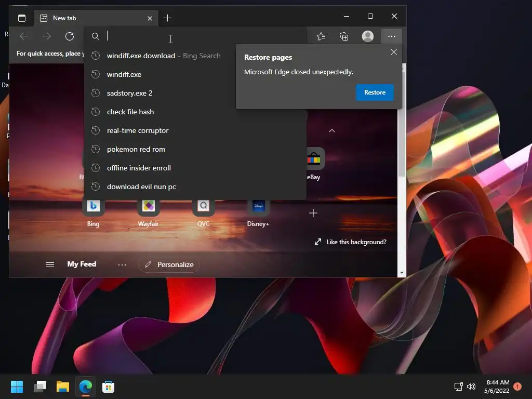Open File Explorer from taskbar

point(63,387)
